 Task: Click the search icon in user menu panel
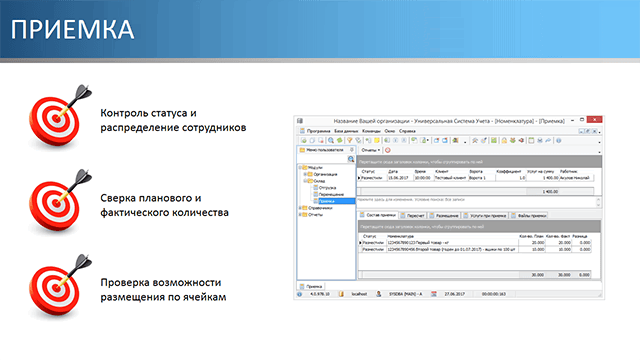[x=351, y=159]
